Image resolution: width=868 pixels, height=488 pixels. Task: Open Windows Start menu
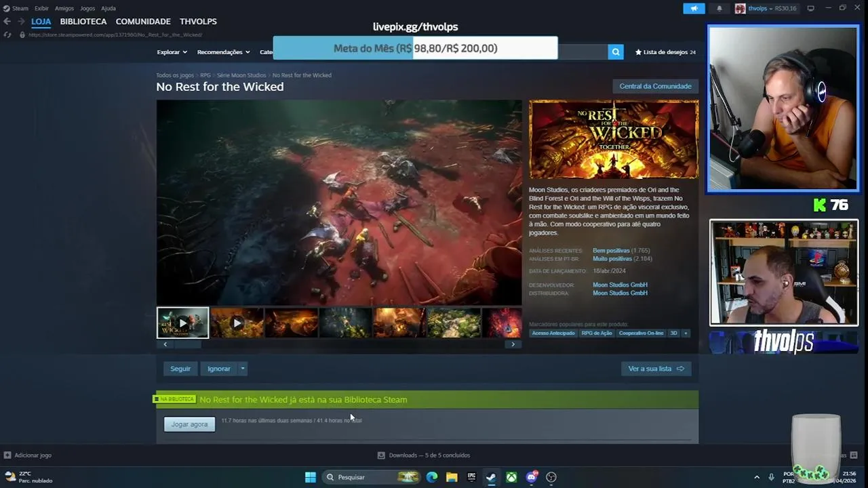(x=310, y=477)
